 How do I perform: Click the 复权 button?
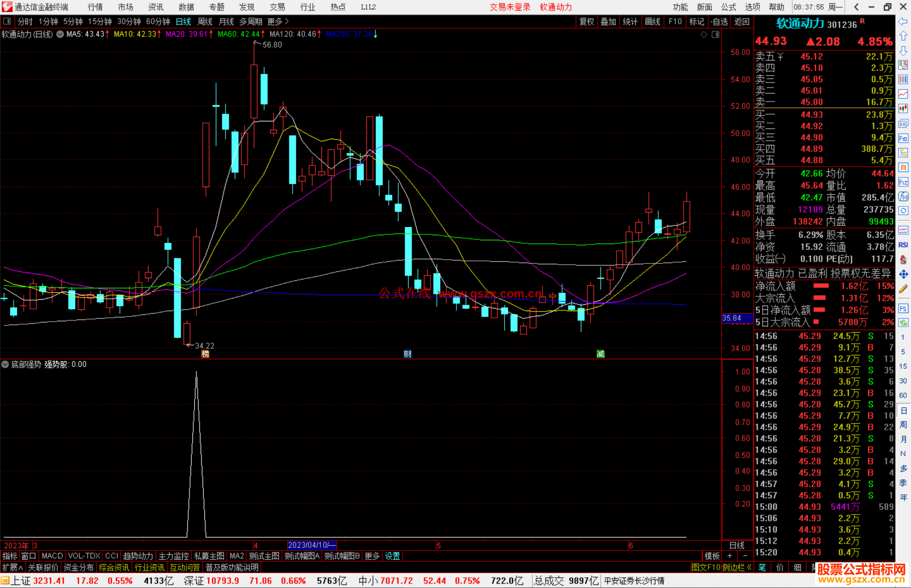coord(586,21)
